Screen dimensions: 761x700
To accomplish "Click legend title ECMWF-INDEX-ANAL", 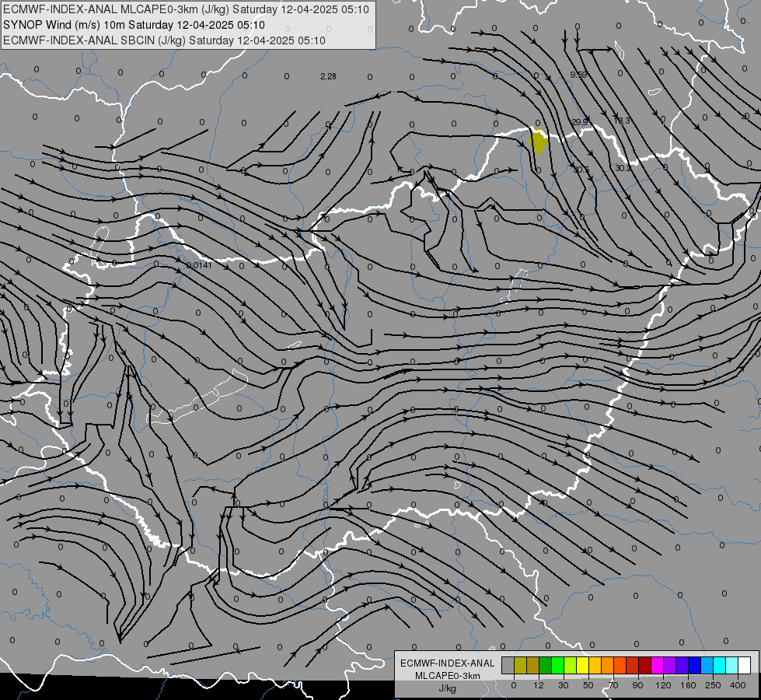I will pyautogui.click(x=447, y=663).
